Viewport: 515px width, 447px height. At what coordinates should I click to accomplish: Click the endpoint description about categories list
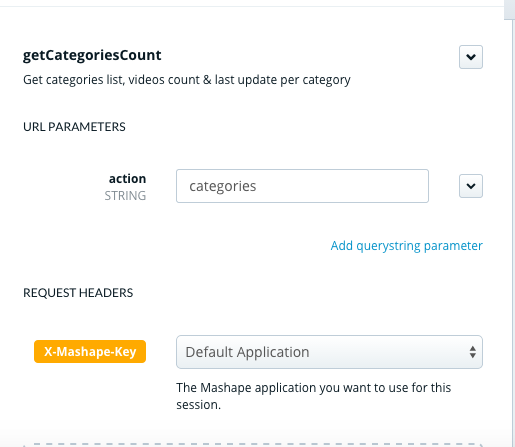click(187, 80)
